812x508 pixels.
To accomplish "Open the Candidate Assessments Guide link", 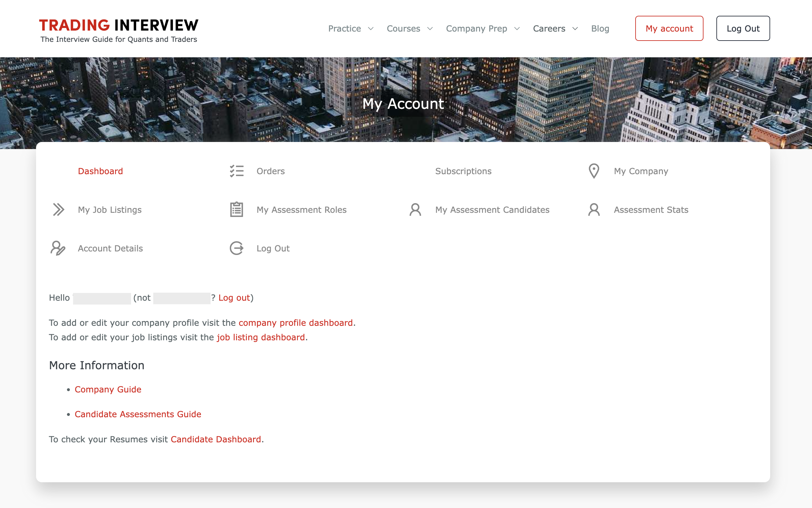I will point(138,414).
